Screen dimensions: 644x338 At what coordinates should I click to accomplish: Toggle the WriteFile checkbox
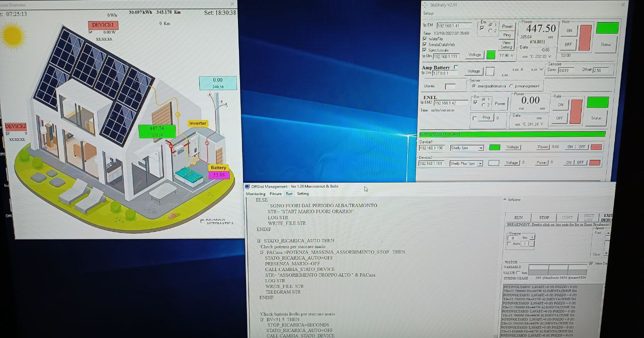pyautogui.click(x=425, y=39)
